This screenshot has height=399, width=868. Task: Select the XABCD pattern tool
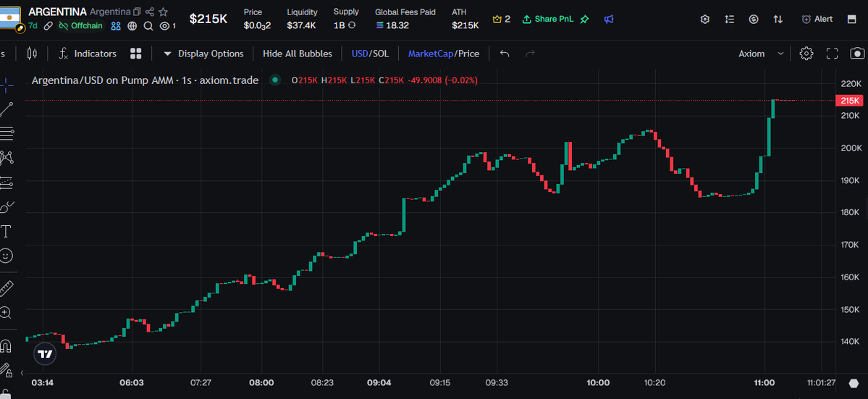pyautogui.click(x=7, y=159)
